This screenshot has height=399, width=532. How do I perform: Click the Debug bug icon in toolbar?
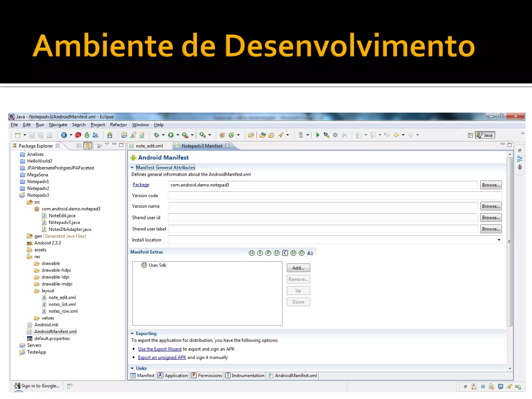156,135
